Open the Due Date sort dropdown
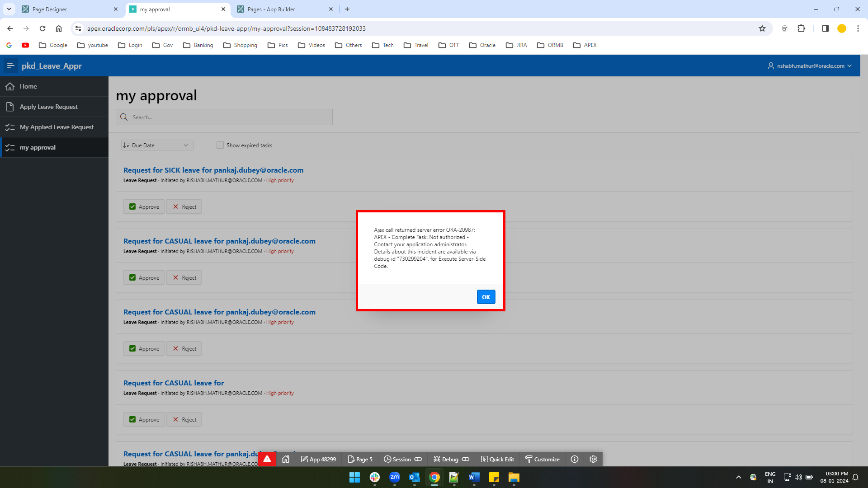This screenshot has width=868, height=488. pyautogui.click(x=156, y=145)
